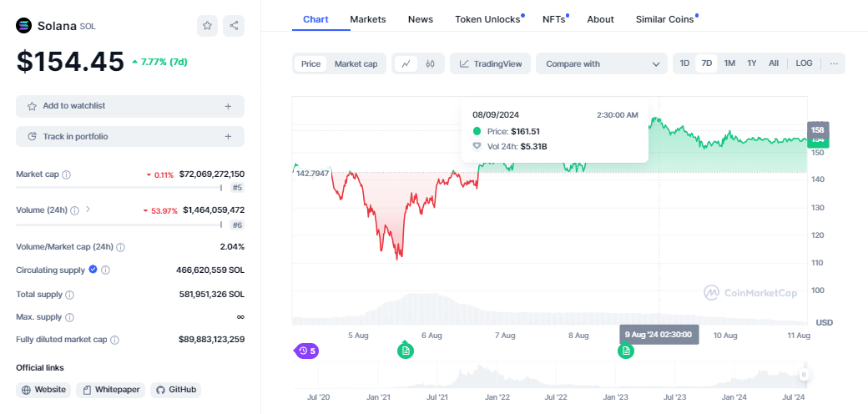Click the Circulating supply verified badge
This screenshot has width=868, height=414.
click(x=93, y=270)
